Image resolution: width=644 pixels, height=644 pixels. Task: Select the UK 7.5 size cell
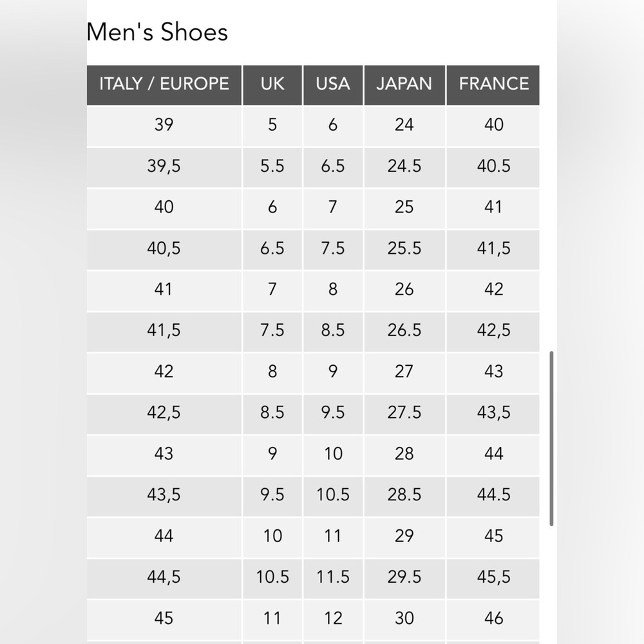point(272,330)
